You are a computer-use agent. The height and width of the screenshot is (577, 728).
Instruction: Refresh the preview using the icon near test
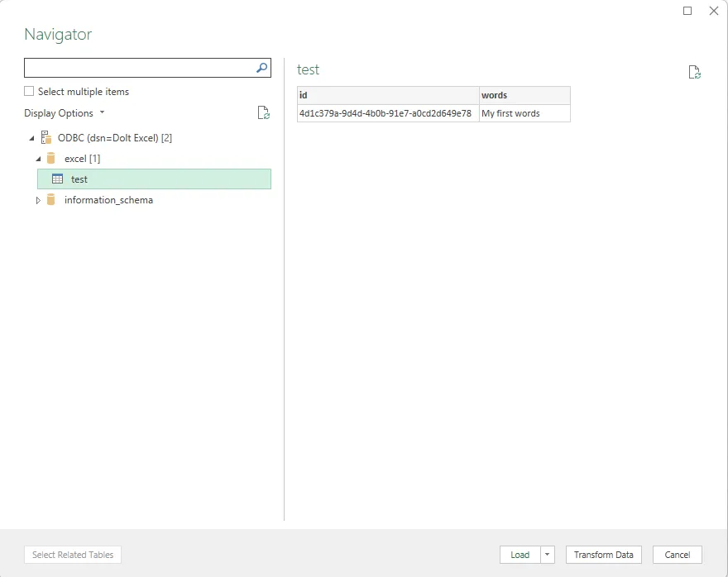[x=693, y=72]
